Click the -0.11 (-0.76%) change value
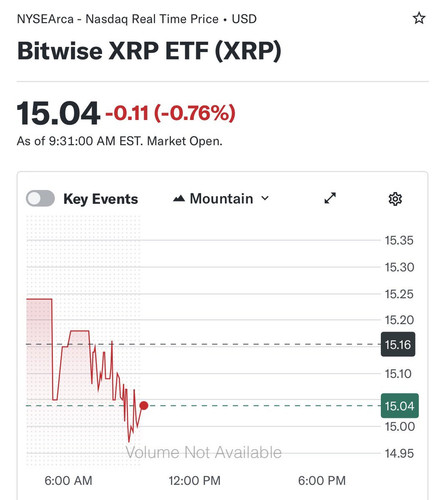Image resolution: width=445 pixels, height=500 pixels. click(x=171, y=113)
